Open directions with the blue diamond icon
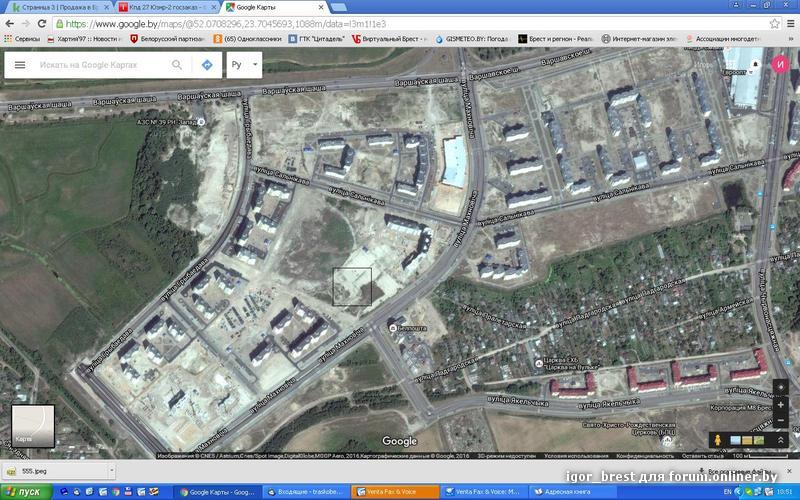This screenshot has width=800, height=500. coord(207,65)
